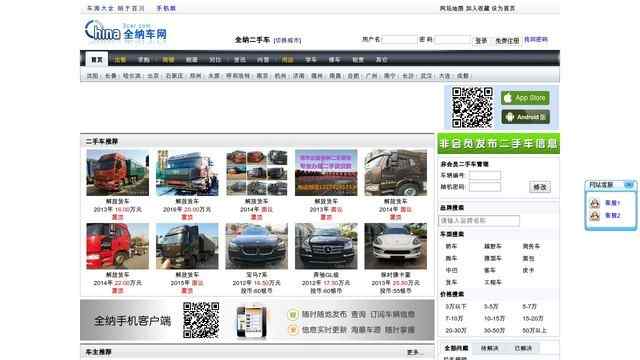
Task: Filter by 商务车 vehicle type
Action: coord(531,246)
